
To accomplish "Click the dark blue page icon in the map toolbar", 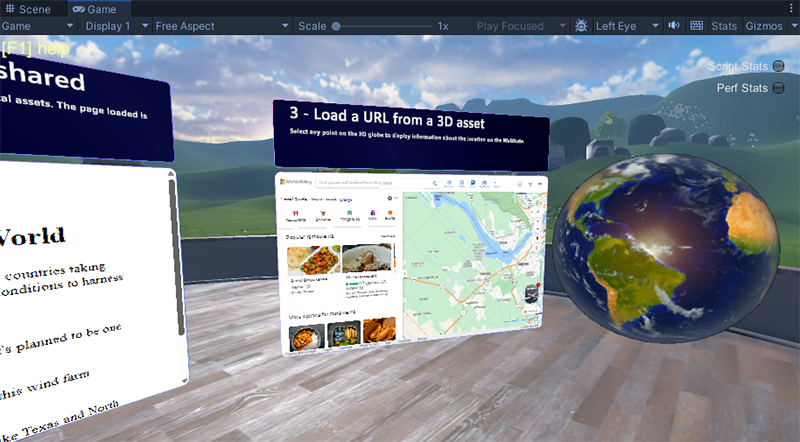I will tap(473, 182).
